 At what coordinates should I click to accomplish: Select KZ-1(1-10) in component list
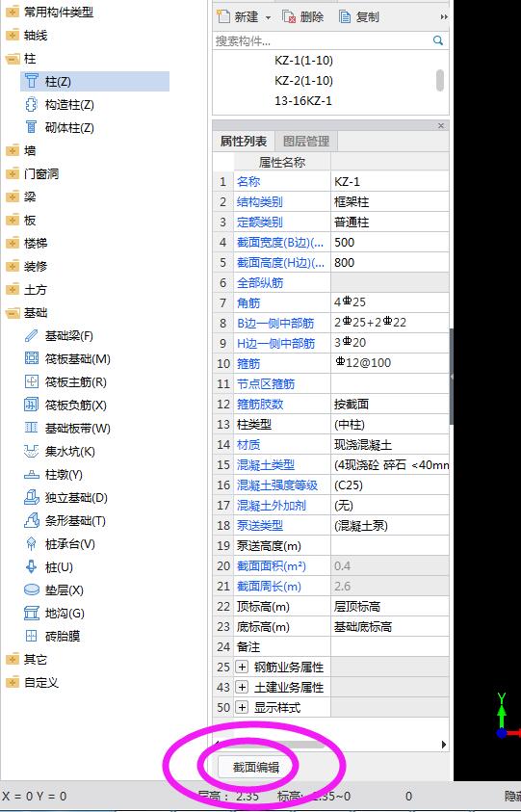(x=304, y=61)
